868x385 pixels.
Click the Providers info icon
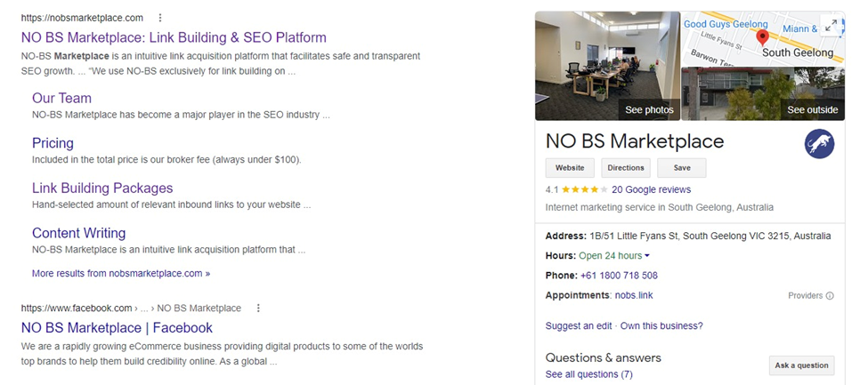(830, 295)
